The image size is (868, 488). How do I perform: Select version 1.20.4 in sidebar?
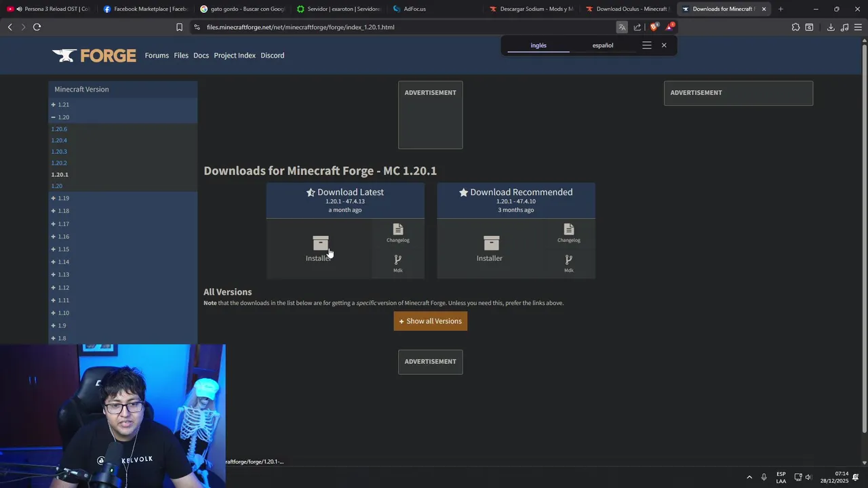59,140
